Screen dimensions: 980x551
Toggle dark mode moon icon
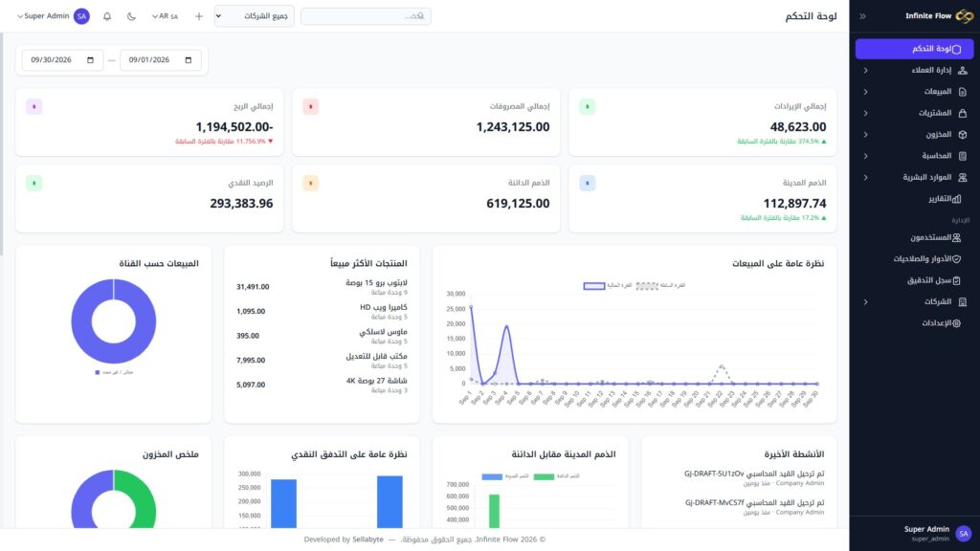[131, 16]
